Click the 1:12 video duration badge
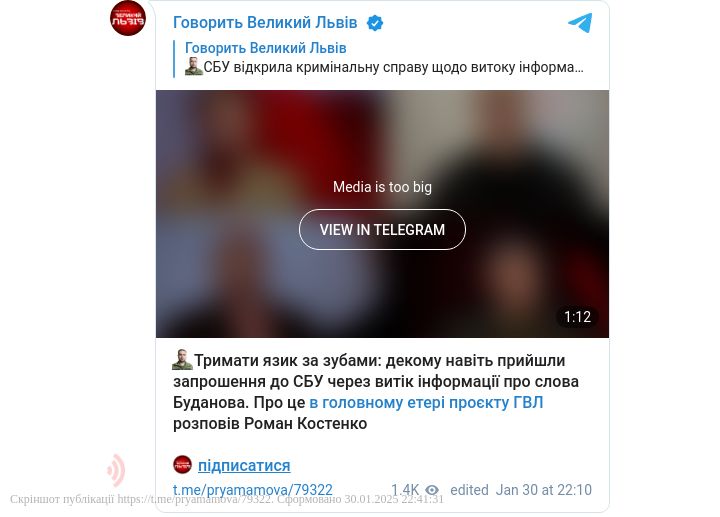This screenshot has width=720, height=517. (x=577, y=317)
